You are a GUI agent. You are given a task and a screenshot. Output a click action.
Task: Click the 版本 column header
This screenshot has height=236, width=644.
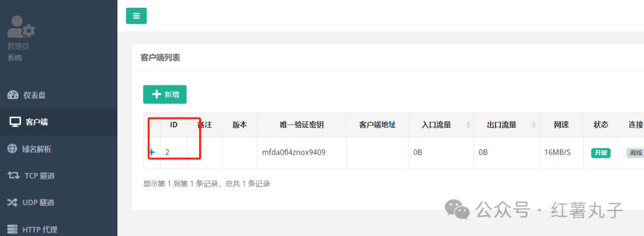click(240, 125)
